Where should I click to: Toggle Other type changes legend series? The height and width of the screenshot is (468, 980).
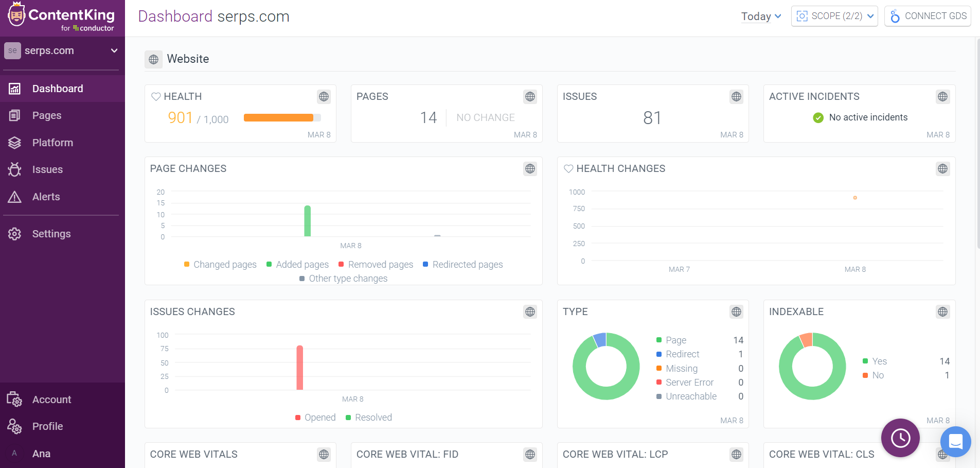343,278
